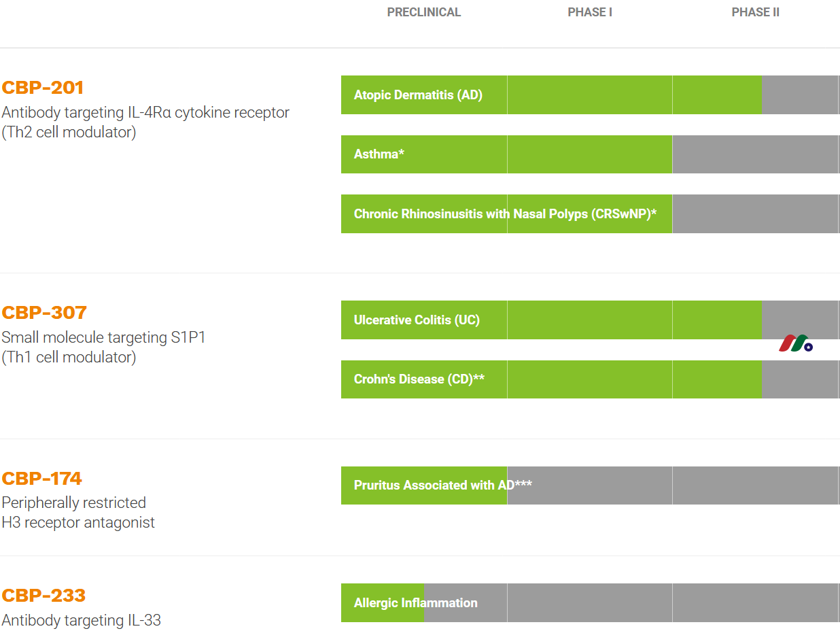Open the CBP-174 drug title
840x631 pixels.
(41, 479)
